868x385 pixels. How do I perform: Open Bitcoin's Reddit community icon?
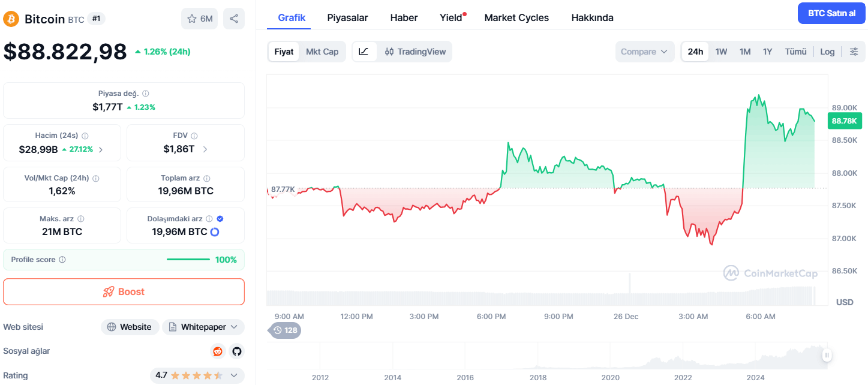click(x=217, y=351)
